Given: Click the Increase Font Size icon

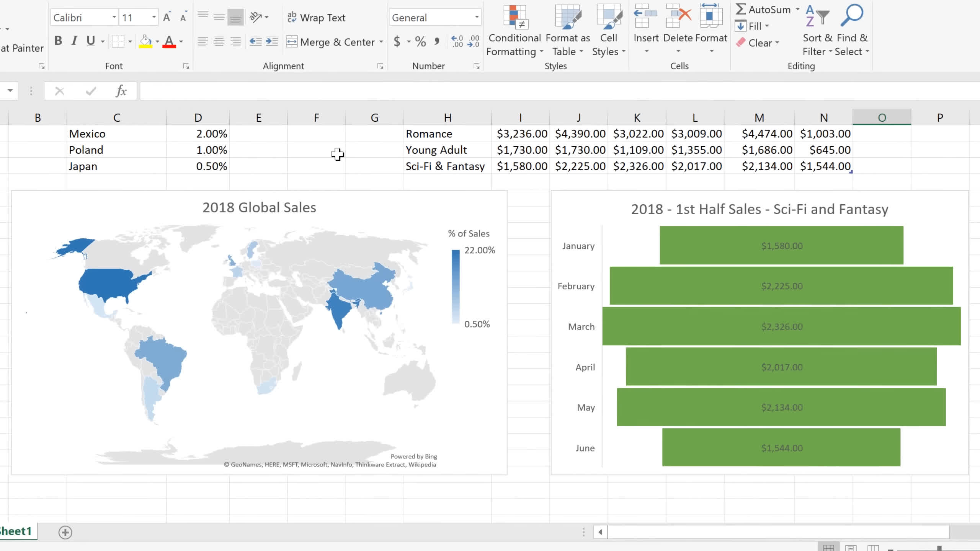Looking at the screenshot, I should coord(167,17).
